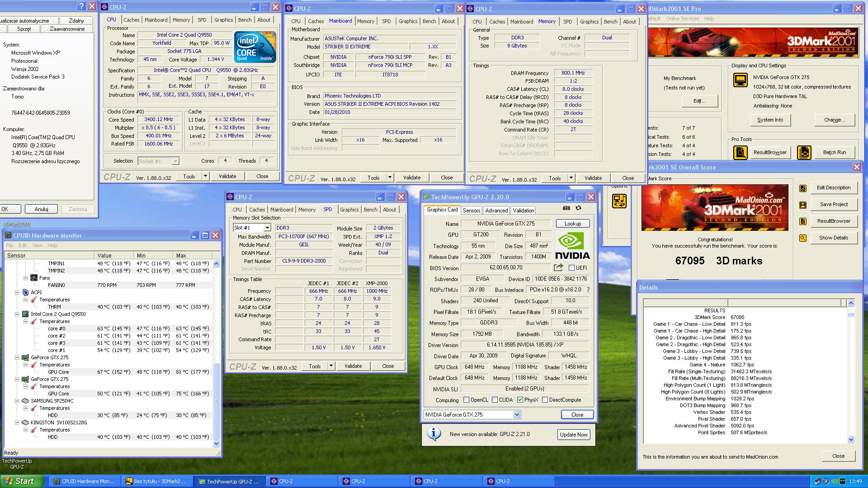Open Tools dropdown arrow in CPU-Z Mainboard window
The height and width of the screenshot is (488, 868).
390,178
